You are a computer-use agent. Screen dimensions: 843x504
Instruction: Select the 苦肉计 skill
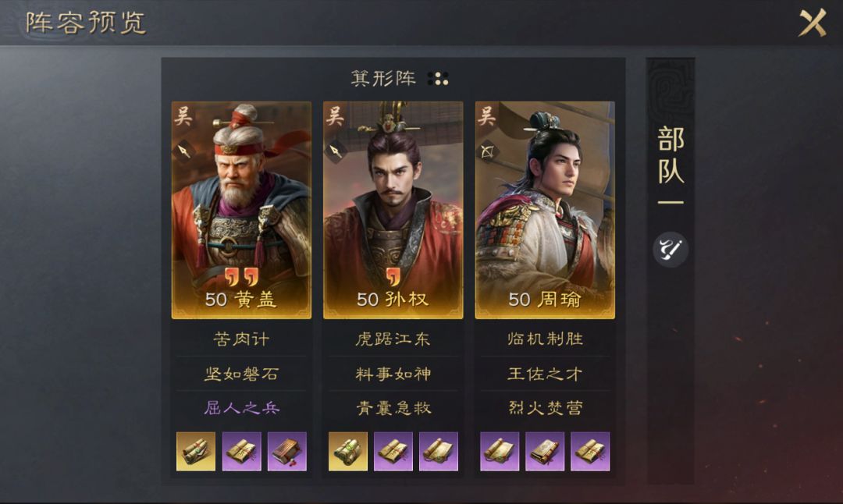pyautogui.click(x=241, y=339)
